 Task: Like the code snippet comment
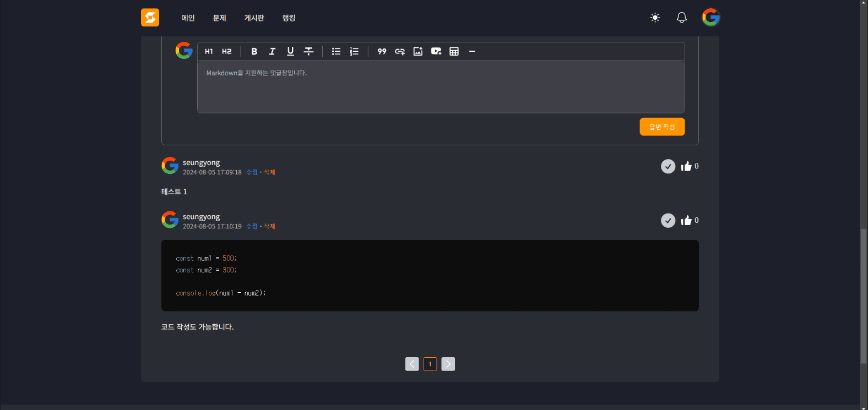[x=686, y=221]
